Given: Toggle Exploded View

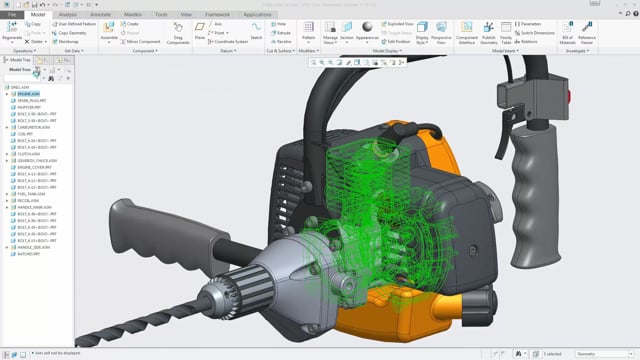Looking at the screenshot, I should [x=397, y=24].
